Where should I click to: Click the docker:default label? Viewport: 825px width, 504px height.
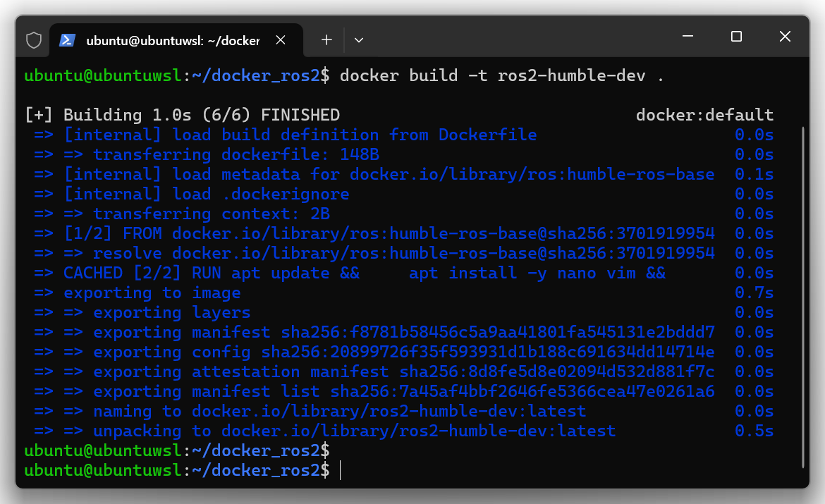point(704,115)
